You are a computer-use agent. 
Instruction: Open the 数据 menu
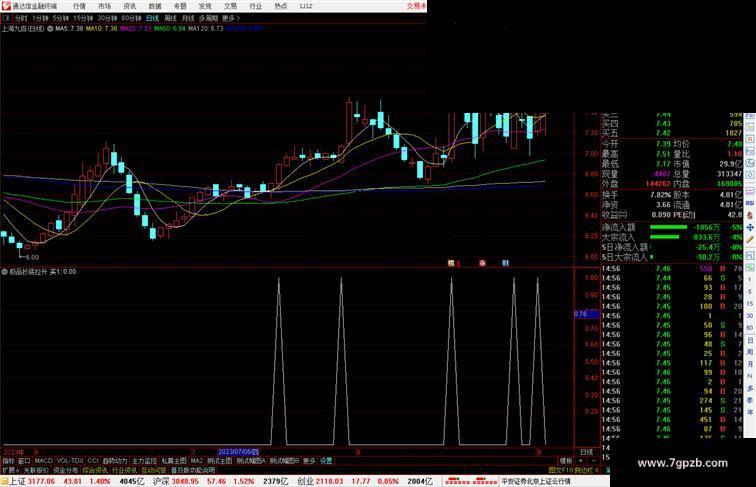[155, 6]
